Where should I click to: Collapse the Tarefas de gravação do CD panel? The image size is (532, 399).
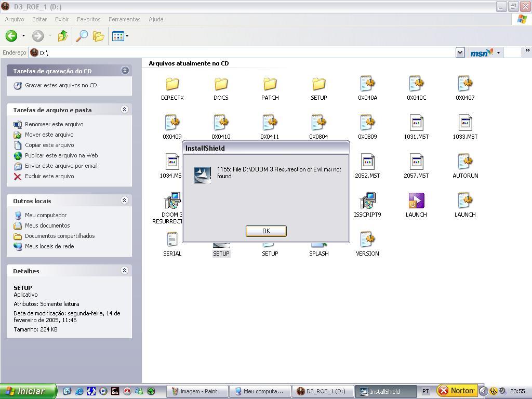pyautogui.click(x=125, y=71)
